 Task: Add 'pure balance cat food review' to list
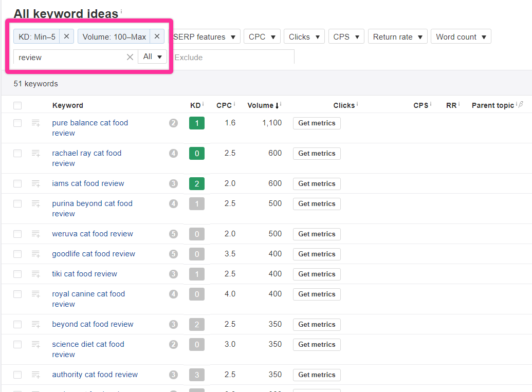[x=35, y=123]
